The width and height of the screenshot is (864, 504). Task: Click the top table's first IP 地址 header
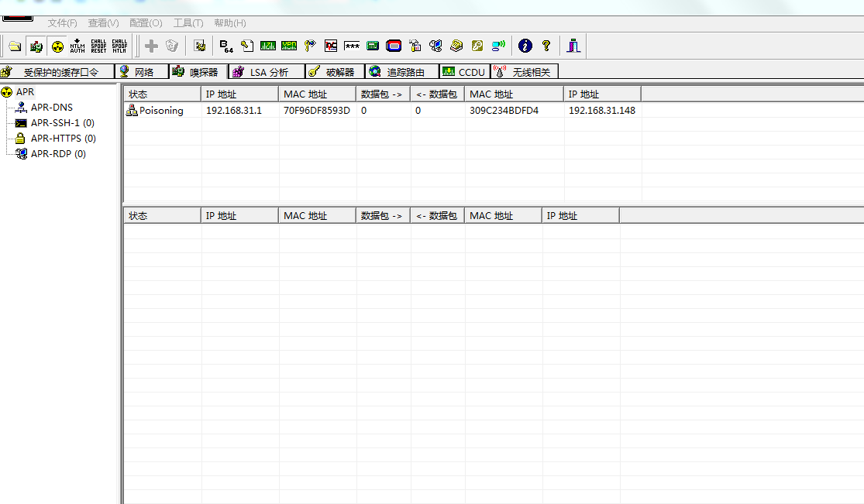239,94
